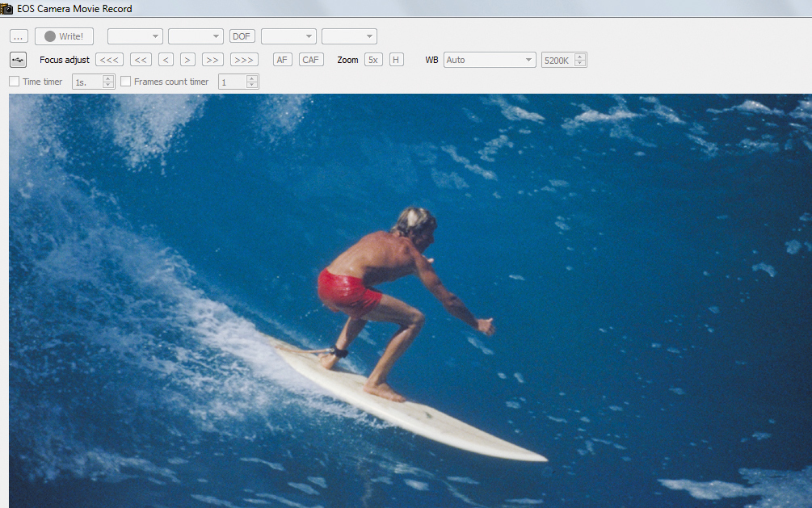Expand the dropdown right of DOF

(288, 36)
